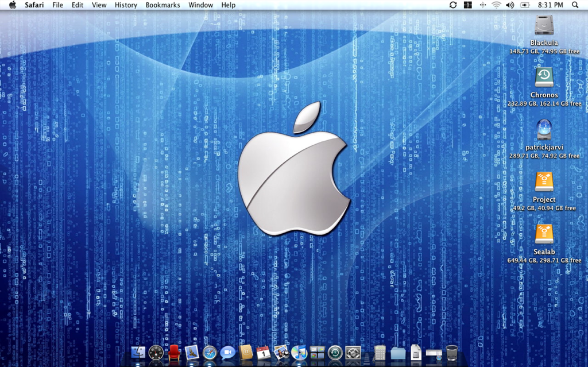Open the volume control in menu bar
Viewport: 588px width, 367px height.
pos(510,5)
